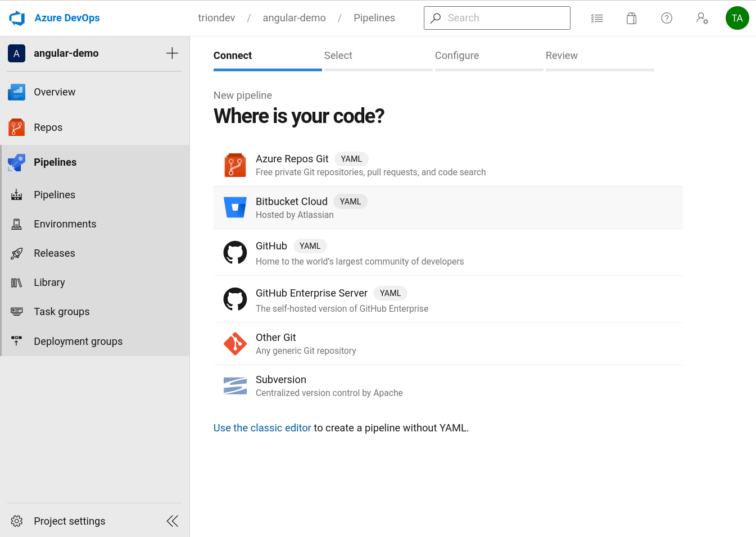Image resolution: width=756 pixels, height=537 pixels.
Task: Open the work items list icon
Action: tap(597, 18)
